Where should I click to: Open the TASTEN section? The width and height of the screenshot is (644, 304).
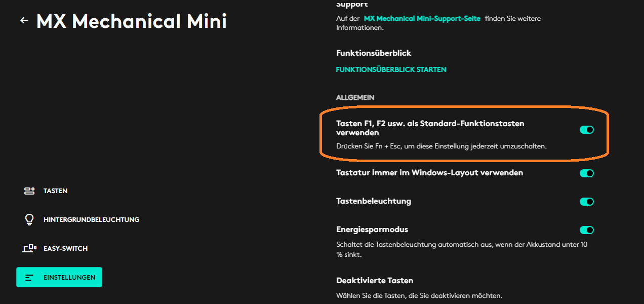point(57,191)
